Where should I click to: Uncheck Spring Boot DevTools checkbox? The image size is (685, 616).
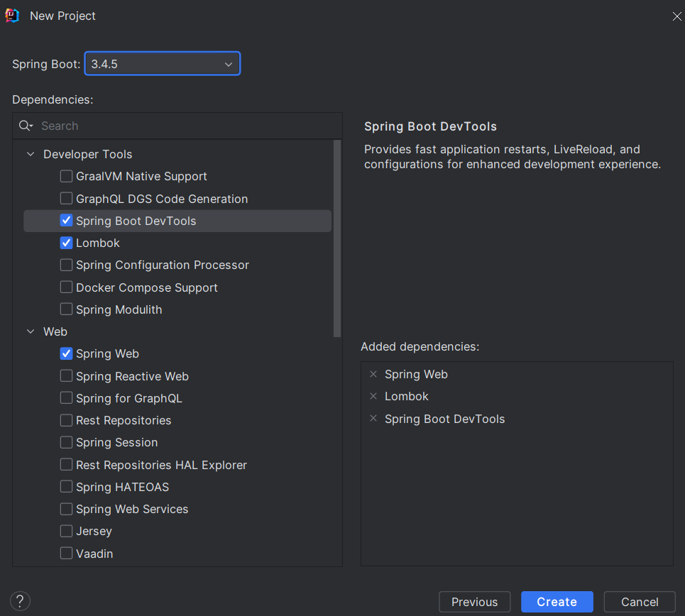point(66,221)
